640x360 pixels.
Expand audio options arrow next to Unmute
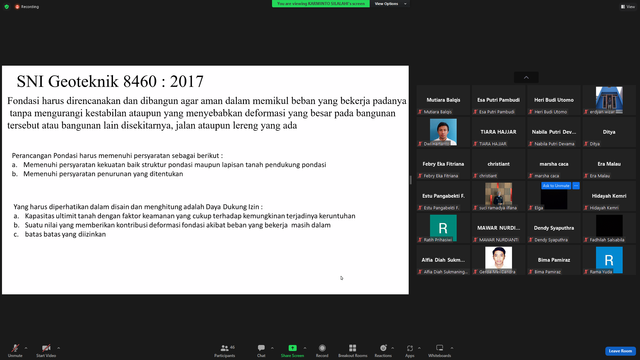point(26,348)
